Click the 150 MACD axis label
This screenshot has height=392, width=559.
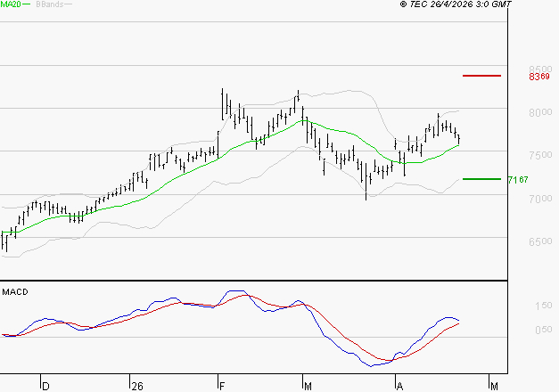pos(544,306)
